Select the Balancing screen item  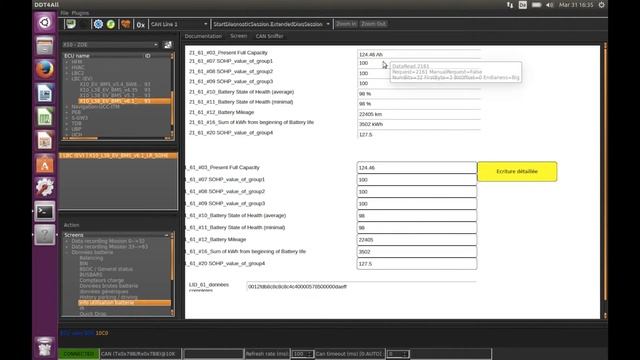click(91, 258)
